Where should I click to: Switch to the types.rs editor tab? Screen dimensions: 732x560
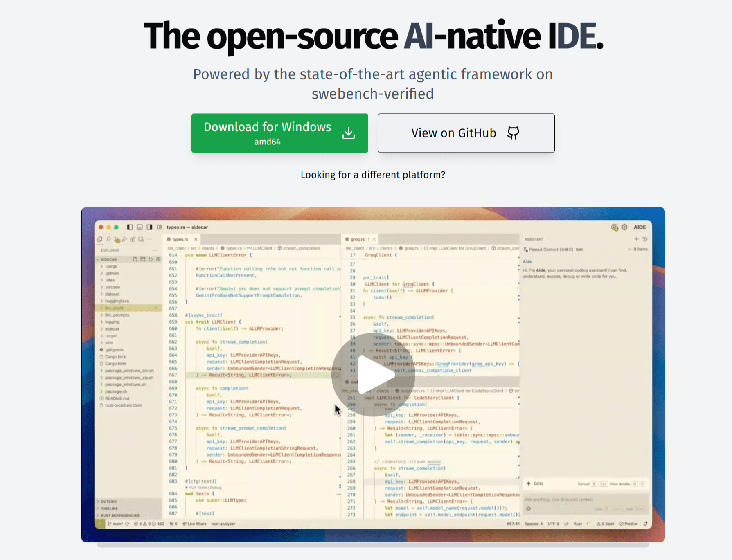tap(180, 239)
